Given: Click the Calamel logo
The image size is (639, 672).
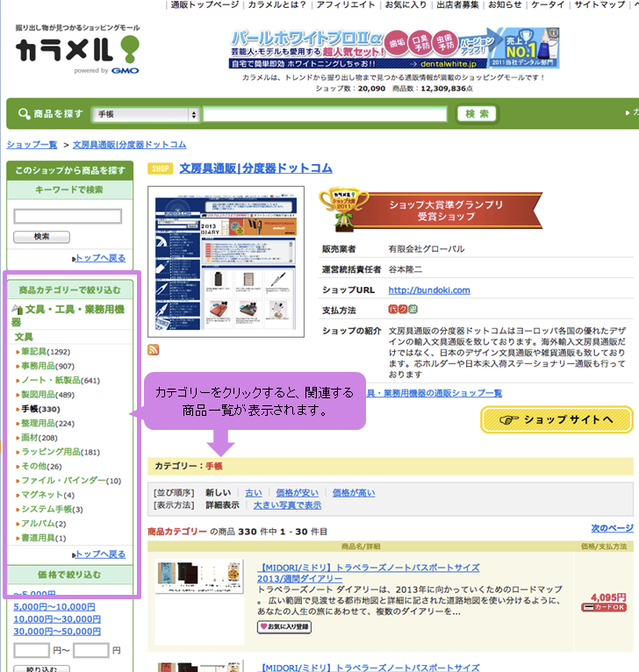Looking at the screenshot, I should coord(77,50).
